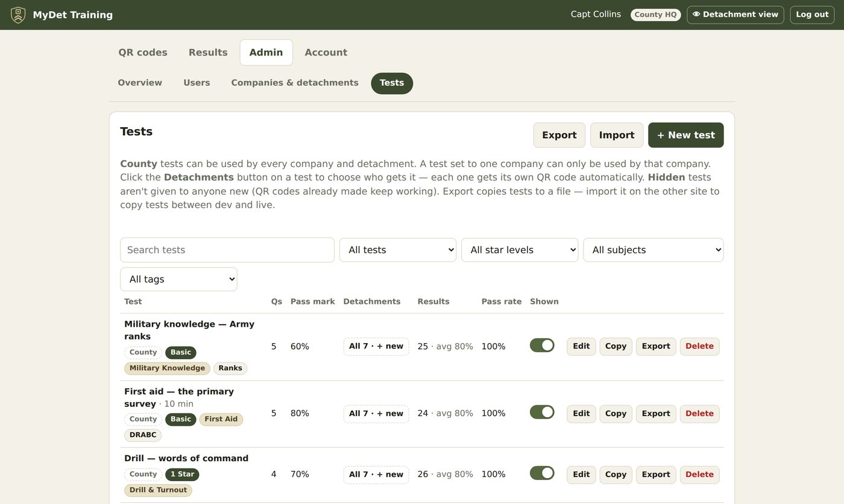
Task: Open the All tags dropdown
Action: coord(178,279)
